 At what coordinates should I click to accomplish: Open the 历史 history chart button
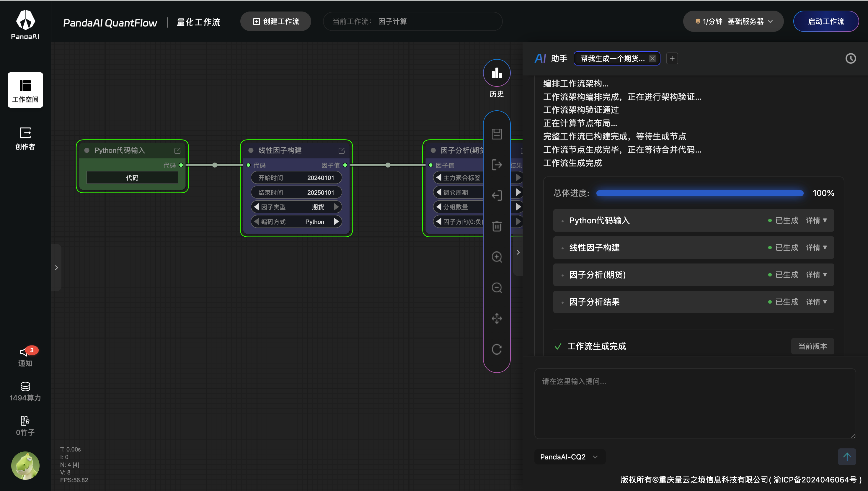[497, 73]
